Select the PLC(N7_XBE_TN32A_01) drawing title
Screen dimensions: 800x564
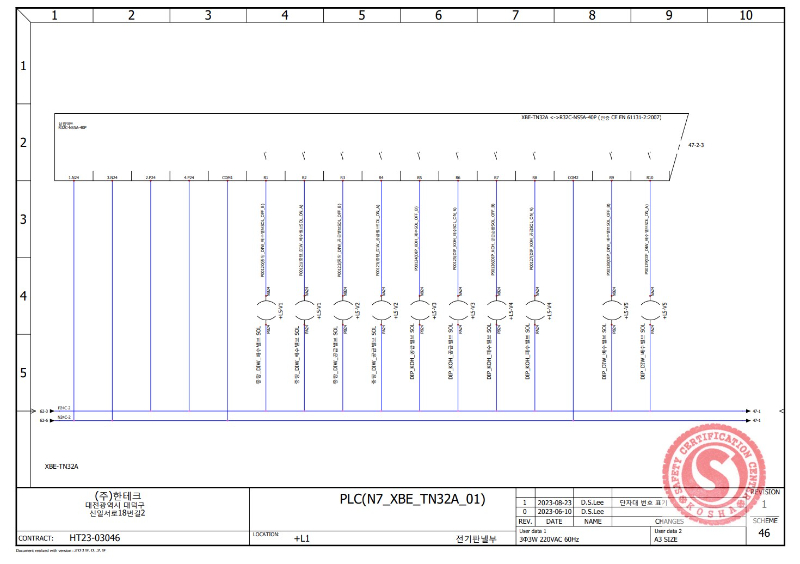click(x=412, y=499)
